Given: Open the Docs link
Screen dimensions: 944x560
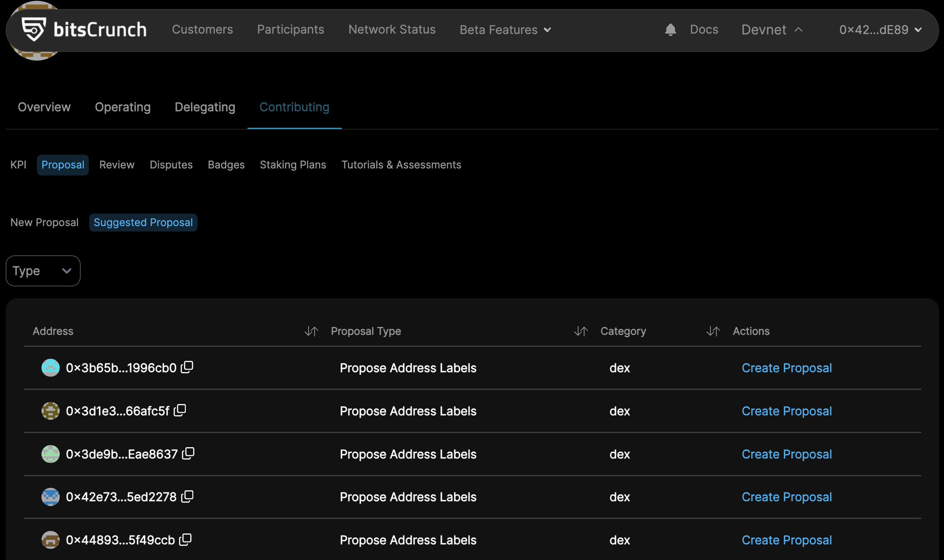Looking at the screenshot, I should 704,29.
